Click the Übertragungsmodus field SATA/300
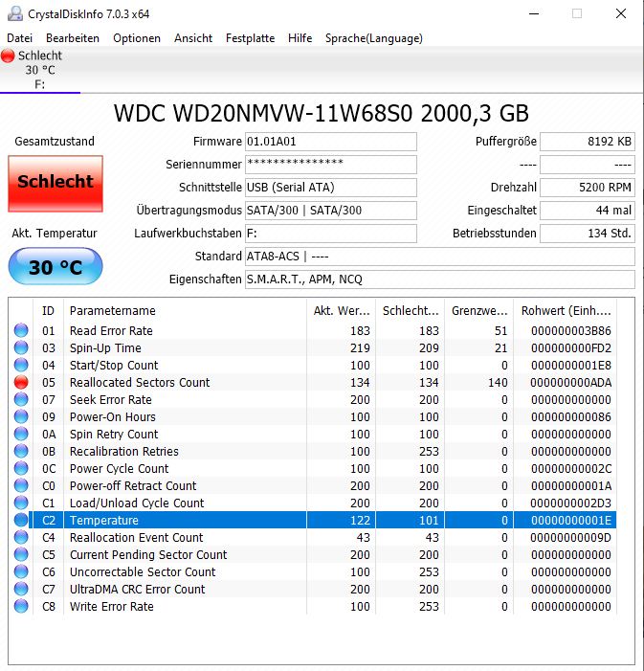This screenshot has height=671, width=644. [x=331, y=211]
